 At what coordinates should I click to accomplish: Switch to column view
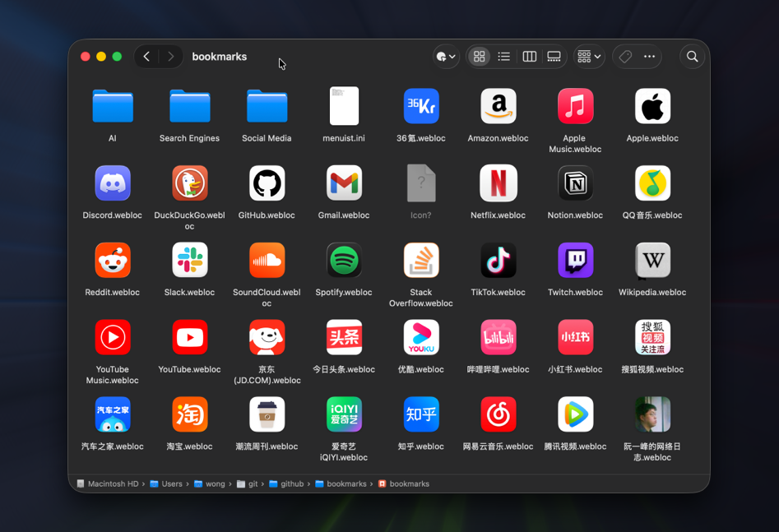click(529, 56)
